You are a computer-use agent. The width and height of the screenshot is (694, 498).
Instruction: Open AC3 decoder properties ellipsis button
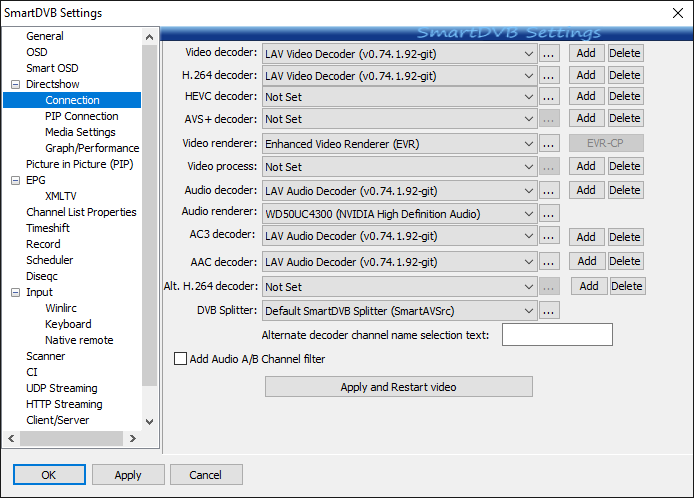[549, 236]
